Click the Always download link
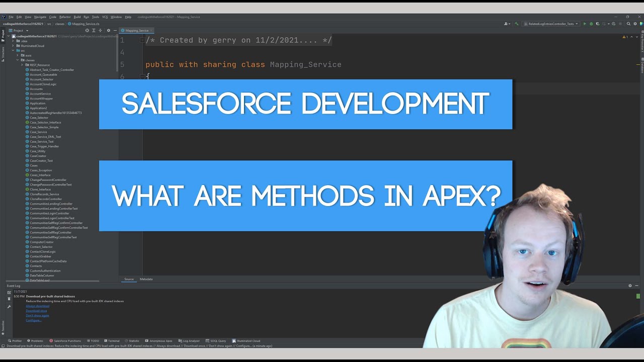Screen dimensions: 644x362 (38, 306)
